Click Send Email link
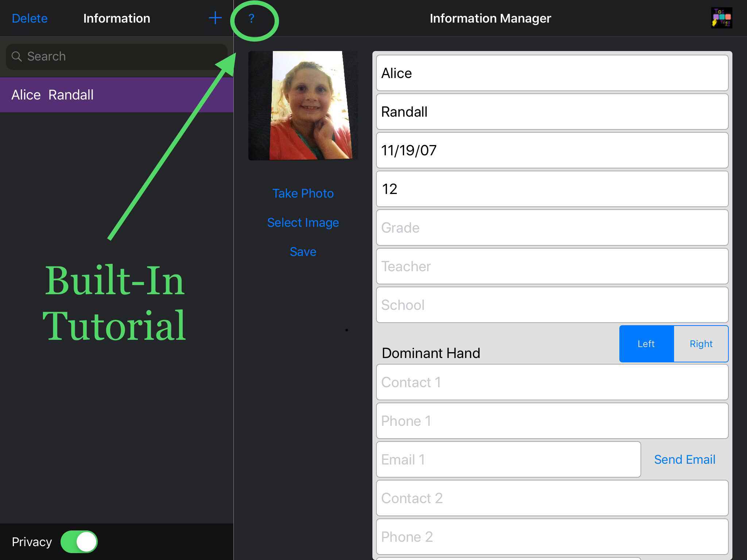Image resolution: width=747 pixels, height=560 pixels. 684,459
